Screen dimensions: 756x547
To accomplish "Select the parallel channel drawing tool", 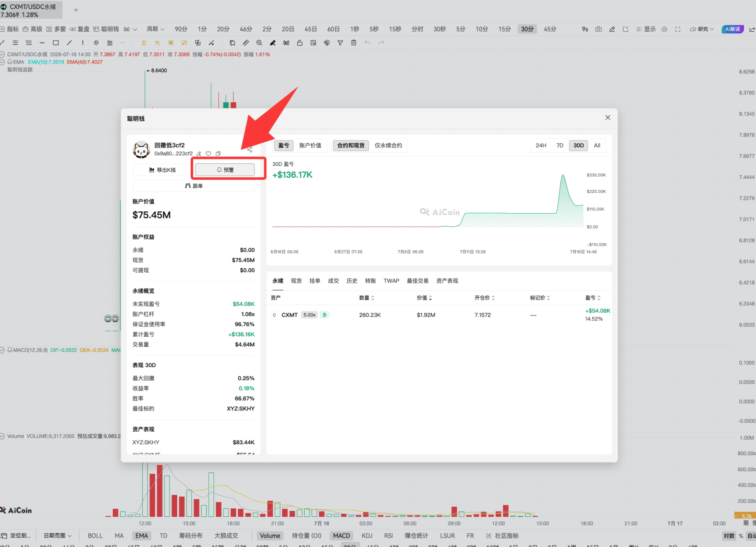I will click(x=96, y=43).
